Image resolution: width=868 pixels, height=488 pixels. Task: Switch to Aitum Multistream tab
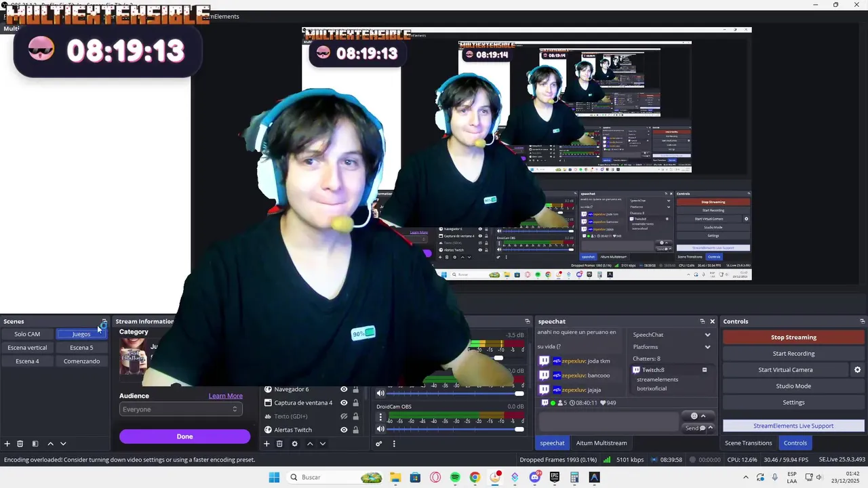click(601, 443)
